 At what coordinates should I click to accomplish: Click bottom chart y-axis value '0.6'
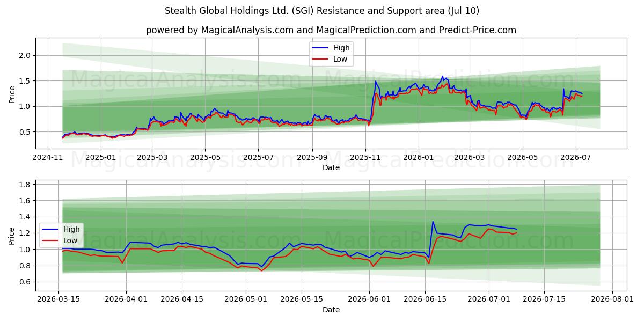coord(26,282)
